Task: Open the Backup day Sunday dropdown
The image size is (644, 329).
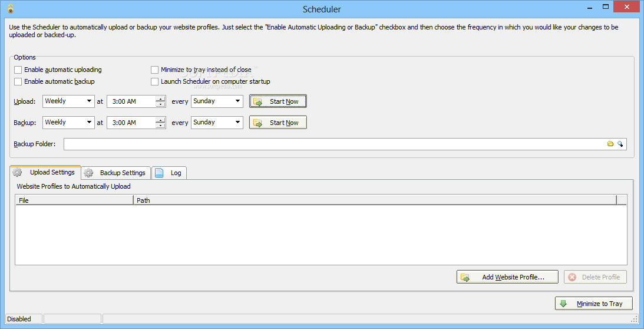Action: 217,123
